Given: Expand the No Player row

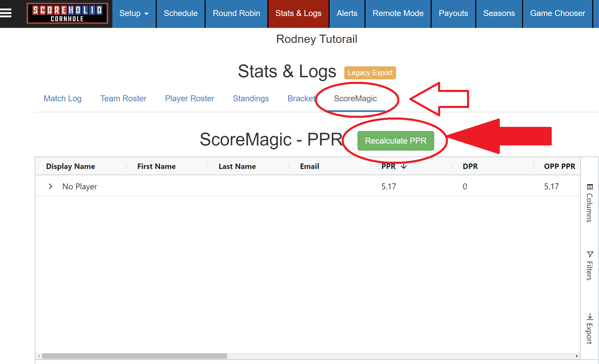Looking at the screenshot, I should (x=51, y=186).
